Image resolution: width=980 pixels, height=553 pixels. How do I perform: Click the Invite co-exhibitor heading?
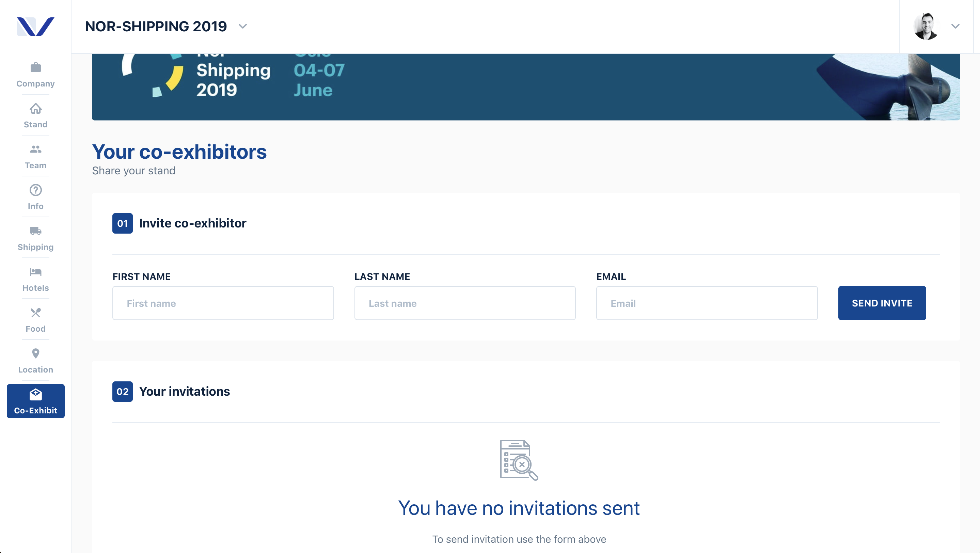[x=192, y=223]
